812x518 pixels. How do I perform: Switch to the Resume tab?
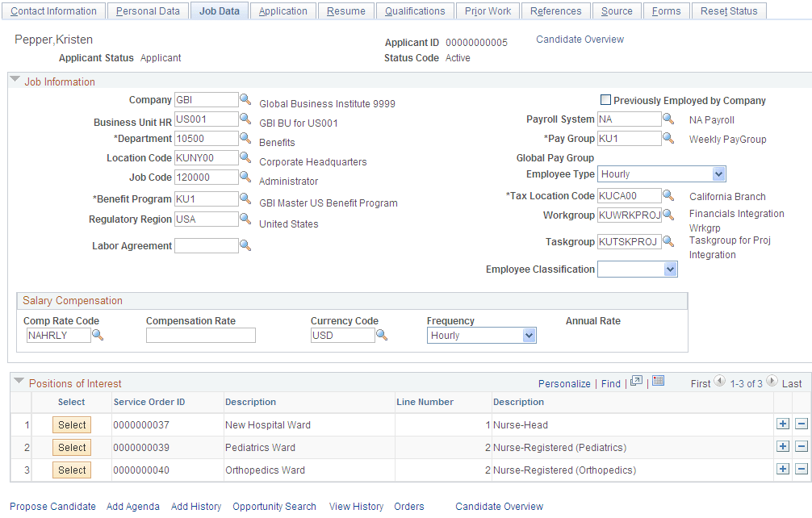click(345, 10)
